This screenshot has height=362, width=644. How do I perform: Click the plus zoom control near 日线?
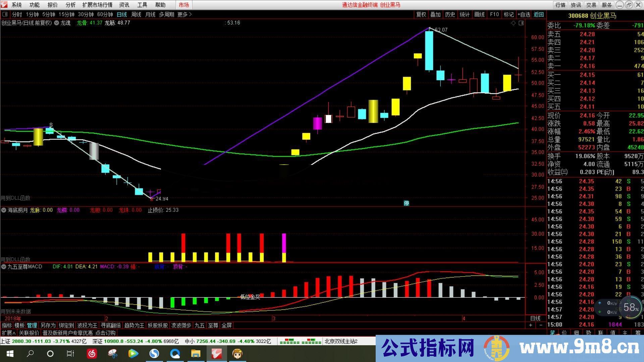[x=530, y=325]
